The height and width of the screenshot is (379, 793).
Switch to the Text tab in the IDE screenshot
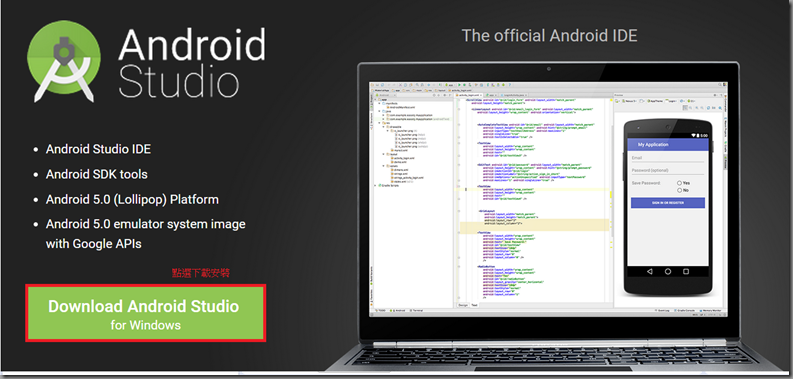(474, 306)
